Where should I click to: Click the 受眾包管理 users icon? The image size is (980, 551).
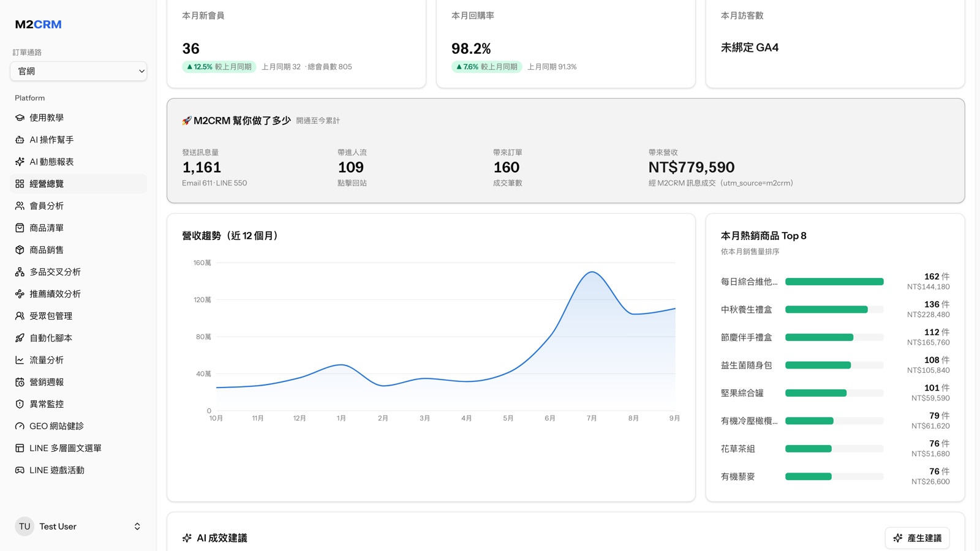tap(20, 316)
